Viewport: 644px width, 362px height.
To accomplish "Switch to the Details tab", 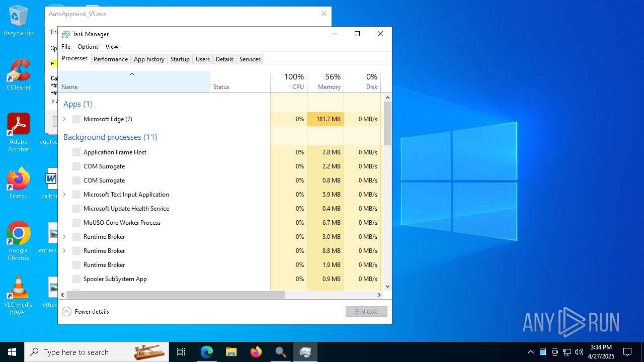I will [224, 59].
